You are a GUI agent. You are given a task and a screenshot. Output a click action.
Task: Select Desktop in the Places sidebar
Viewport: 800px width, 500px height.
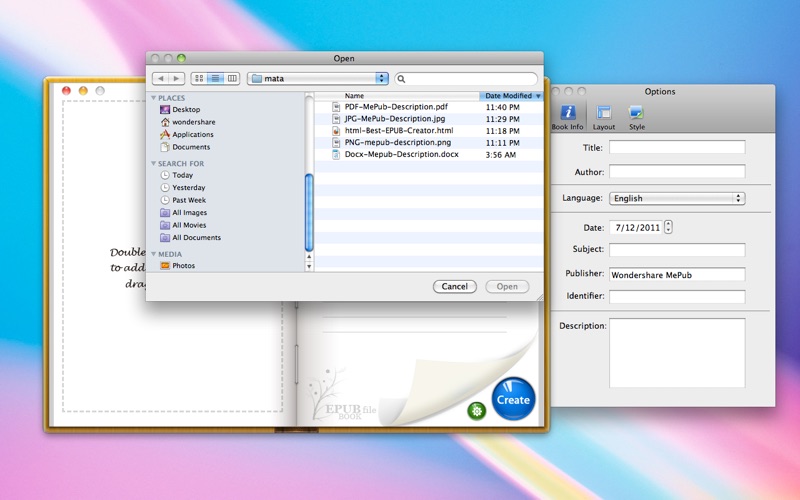coord(186,109)
